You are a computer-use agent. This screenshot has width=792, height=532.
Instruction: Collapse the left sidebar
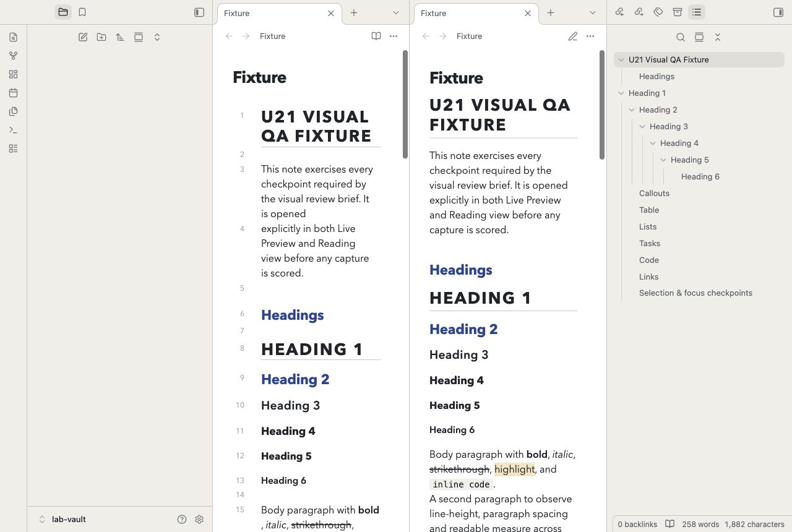pyautogui.click(x=199, y=12)
